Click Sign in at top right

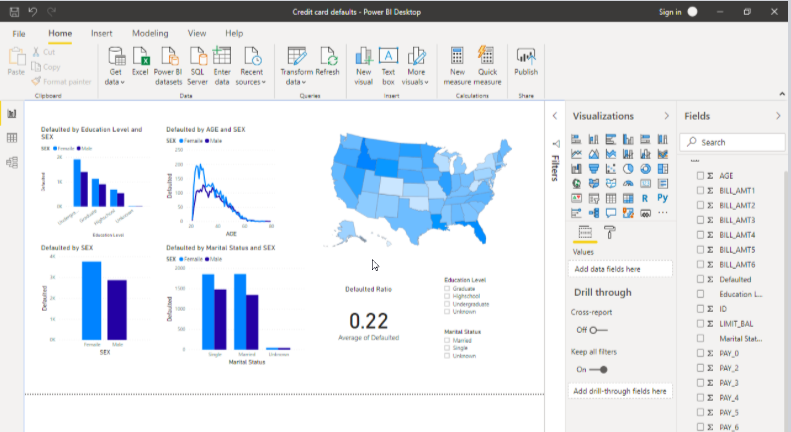670,12
